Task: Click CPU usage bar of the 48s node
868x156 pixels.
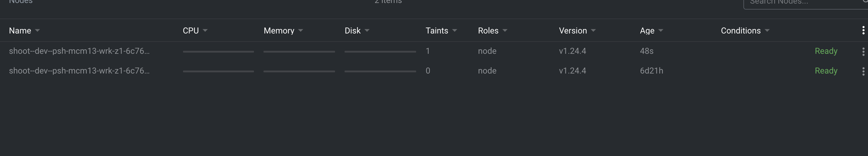Action: (x=218, y=52)
